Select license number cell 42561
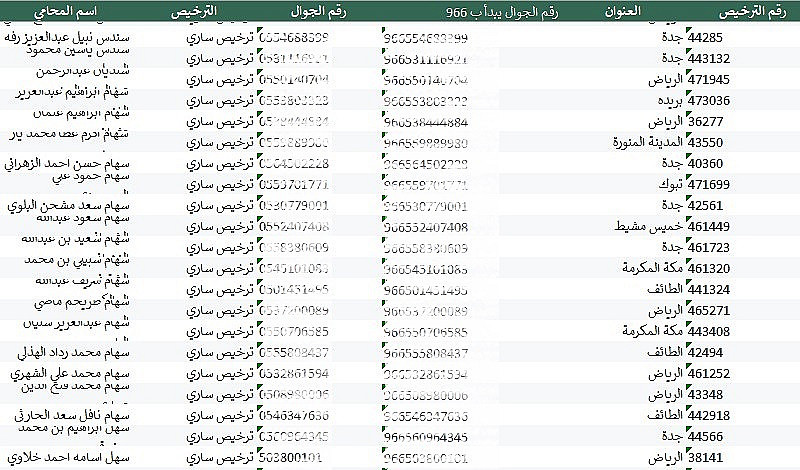 click(705, 206)
